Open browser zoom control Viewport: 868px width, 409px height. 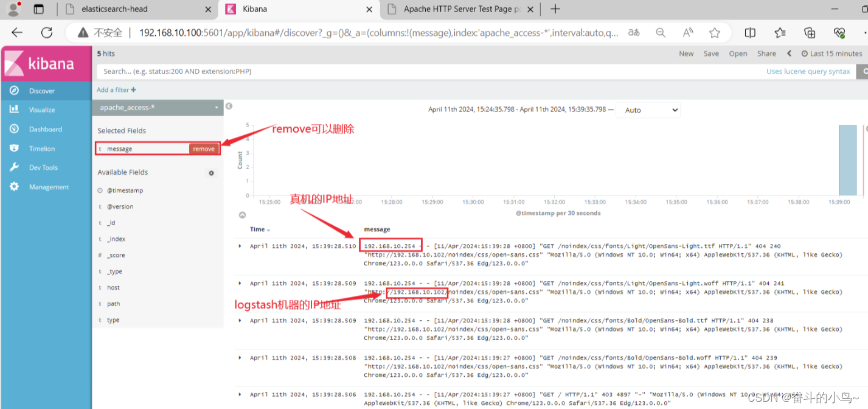pyautogui.click(x=661, y=32)
